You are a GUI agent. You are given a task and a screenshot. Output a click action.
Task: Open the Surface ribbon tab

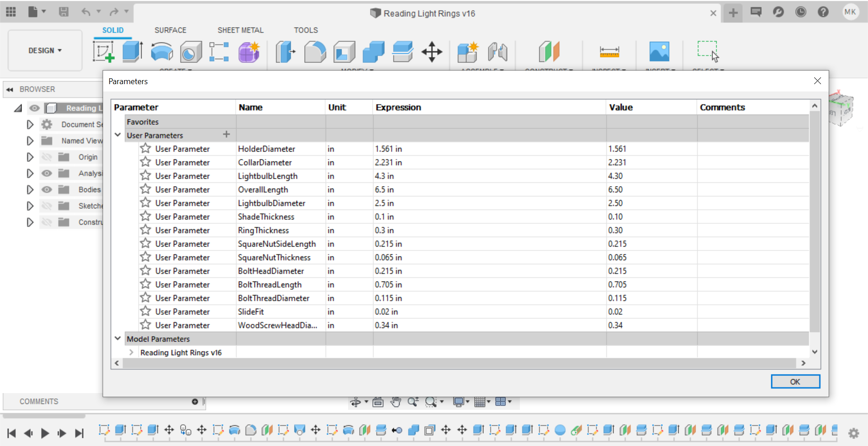[170, 30]
